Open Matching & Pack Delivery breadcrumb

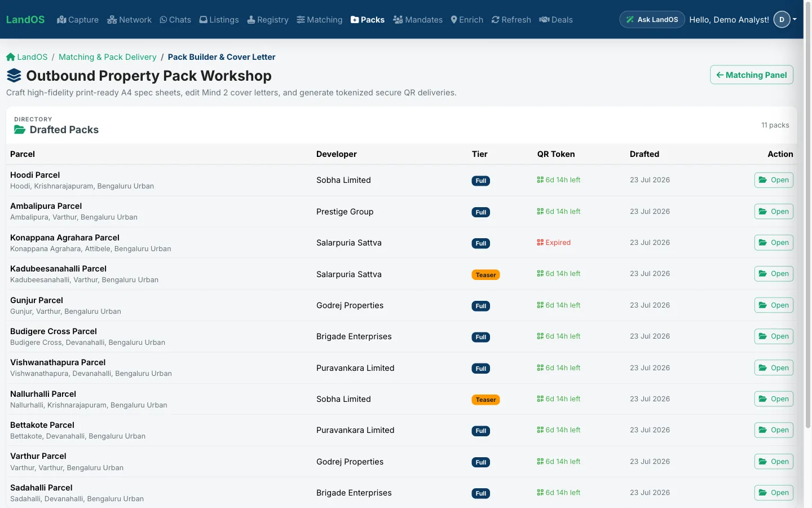(x=108, y=57)
